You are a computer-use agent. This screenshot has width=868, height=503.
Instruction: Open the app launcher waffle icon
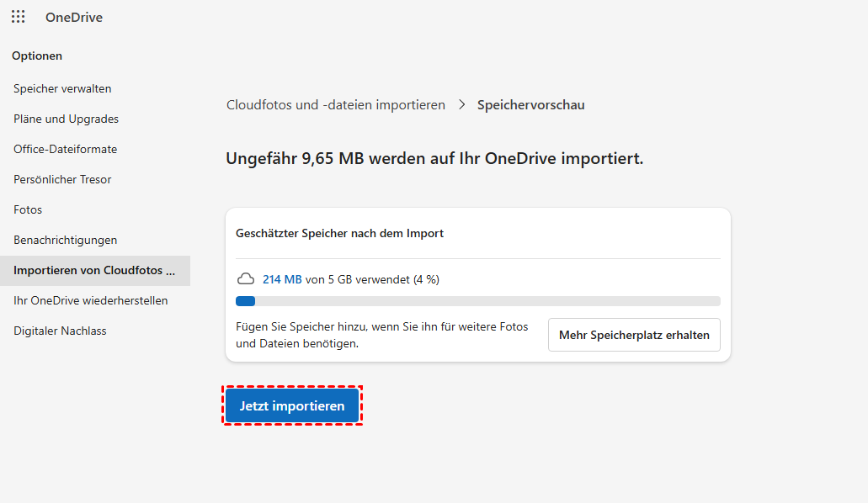click(x=18, y=17)
